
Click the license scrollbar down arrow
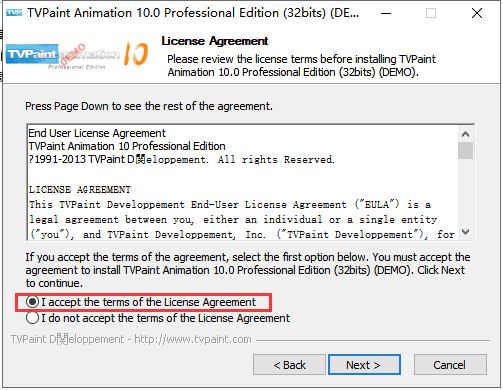pyautogui.click(x=465, y=232)
